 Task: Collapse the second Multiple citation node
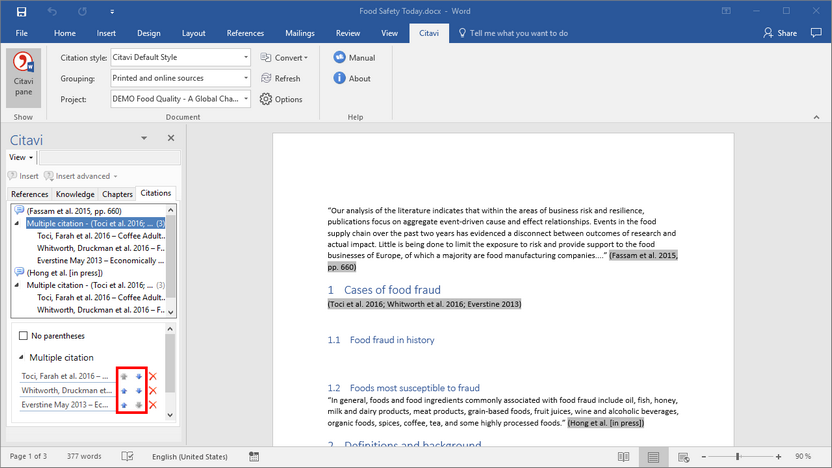coord(17,285)
